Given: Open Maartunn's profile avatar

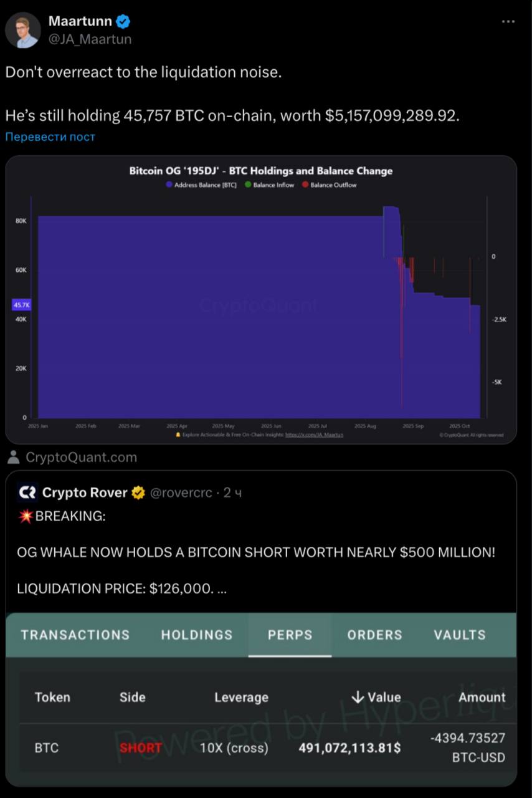Looking at the screenshot, I should 24,30.
